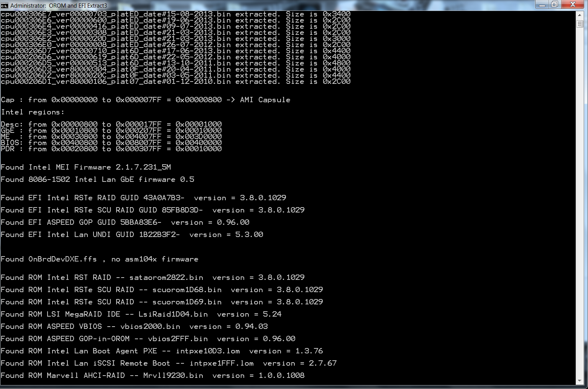Click 'Found OnBrdDevDXE.ffs , no asm104x firmware'
This screenshot has width=588, height=389.
[100, 259]
